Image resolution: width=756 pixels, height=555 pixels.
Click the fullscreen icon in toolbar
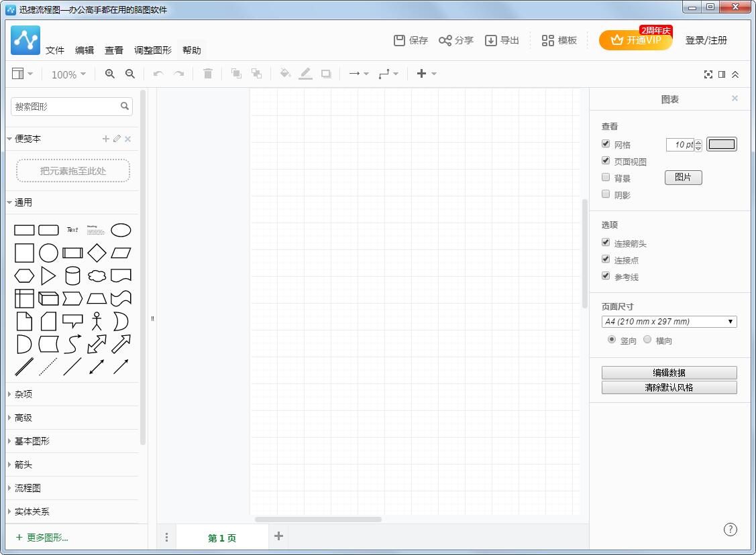(708, 74)
